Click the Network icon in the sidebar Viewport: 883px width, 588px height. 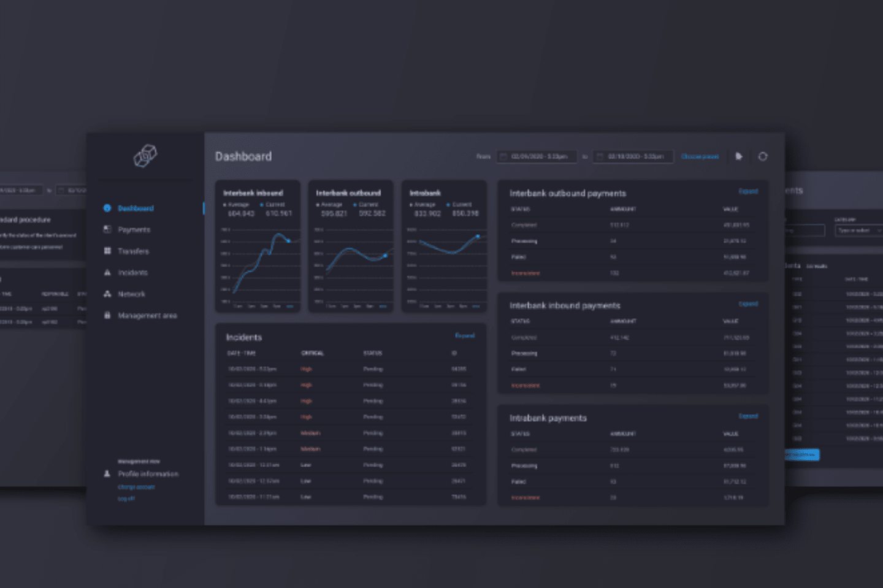click(107, 294)
